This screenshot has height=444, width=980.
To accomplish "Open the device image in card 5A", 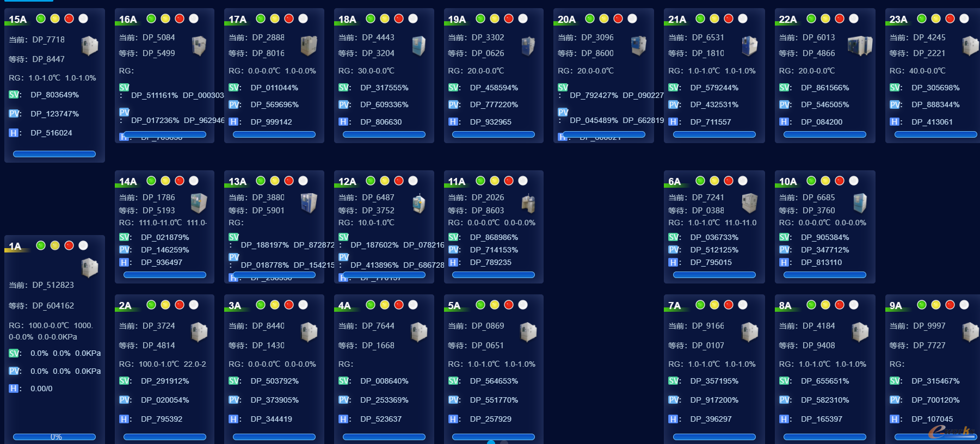I will pos(528,332).
